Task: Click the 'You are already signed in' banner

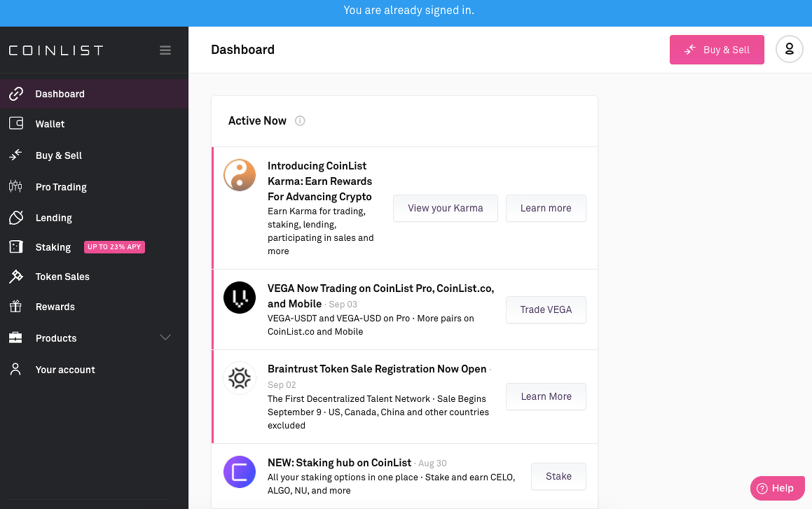Action: [x=406, y=13]
